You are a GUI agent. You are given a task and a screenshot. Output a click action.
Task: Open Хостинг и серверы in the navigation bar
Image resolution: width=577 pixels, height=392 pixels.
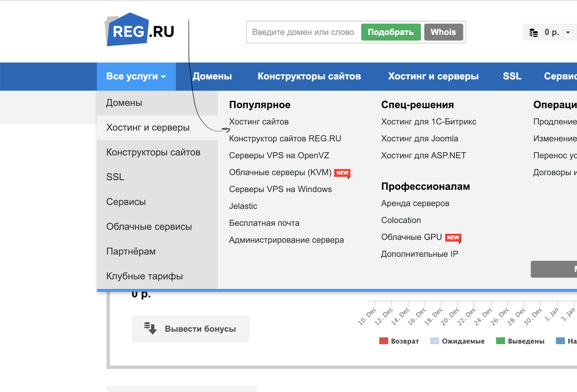click(433, 76)
